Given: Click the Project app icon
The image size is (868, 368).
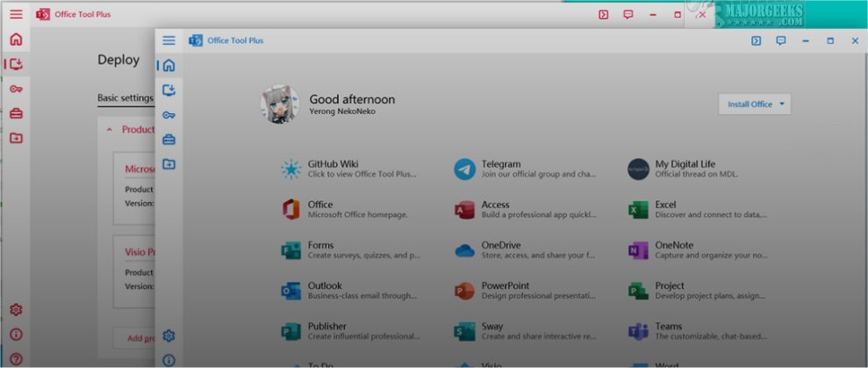Looking at the screenshot, I should tap(638, 291).
